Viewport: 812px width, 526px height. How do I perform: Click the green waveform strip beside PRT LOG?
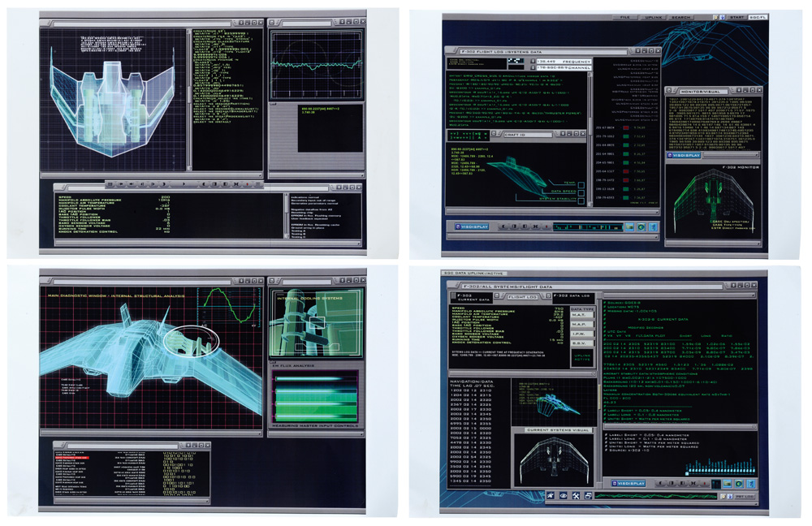click(654, 497)
